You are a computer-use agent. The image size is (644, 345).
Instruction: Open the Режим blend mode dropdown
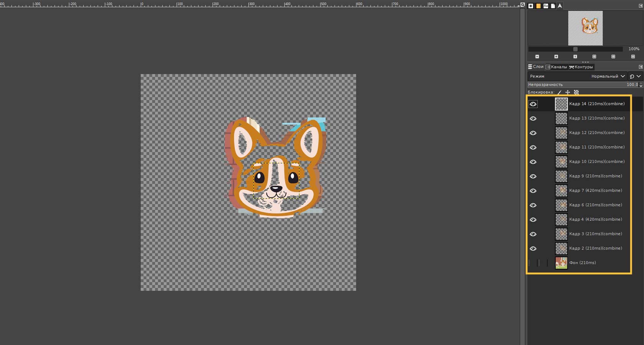(x=608, y=76)
